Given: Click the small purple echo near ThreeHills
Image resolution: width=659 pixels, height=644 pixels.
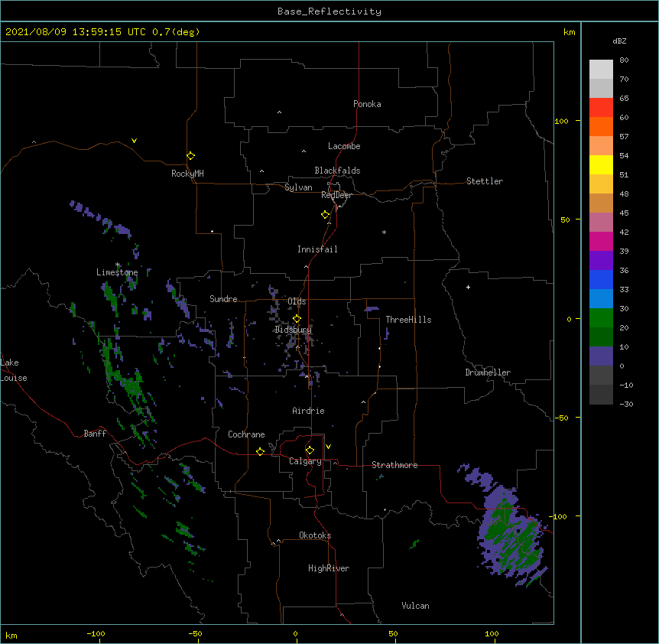Looking at the screenshot, I should [x=372, y=309].
